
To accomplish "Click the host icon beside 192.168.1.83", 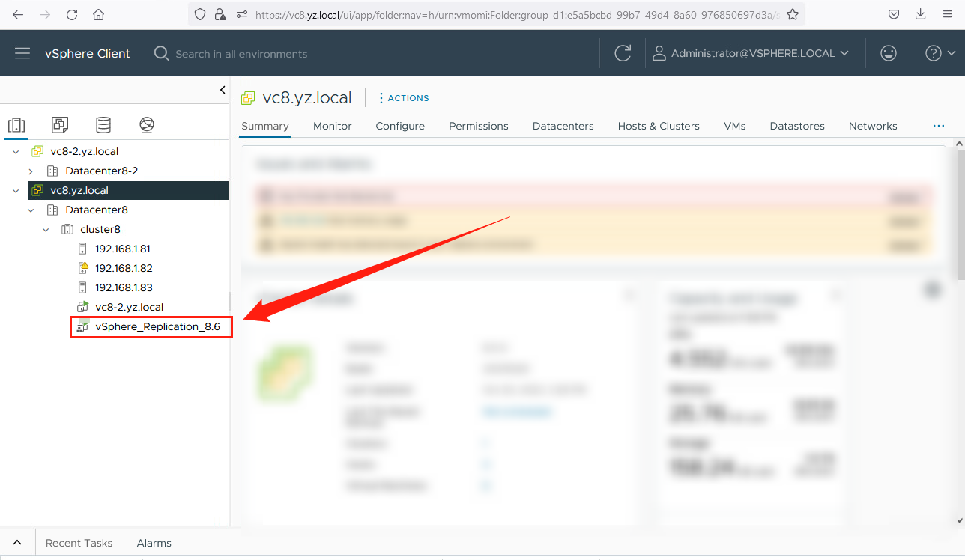I will tap(83, 287).
